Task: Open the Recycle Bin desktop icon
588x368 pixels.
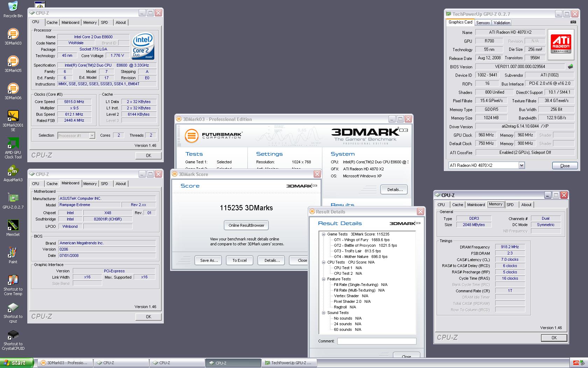Action: coord(13,9)
